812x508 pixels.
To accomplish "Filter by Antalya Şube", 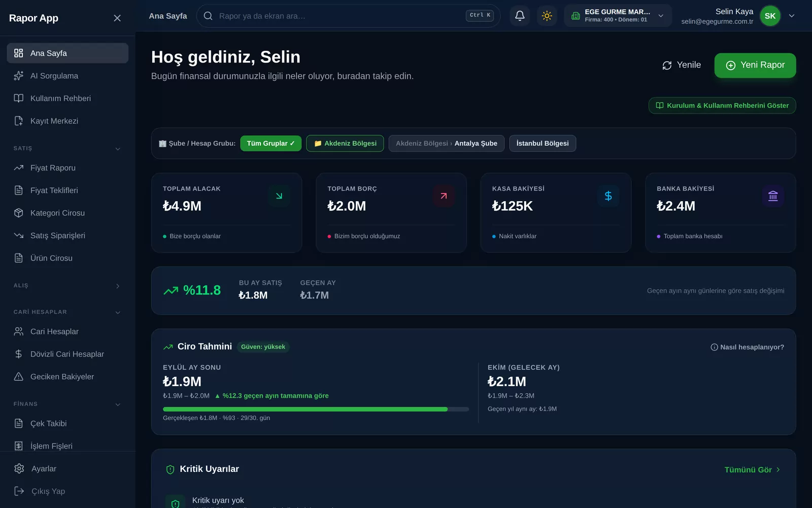I will tap(447, 143).
